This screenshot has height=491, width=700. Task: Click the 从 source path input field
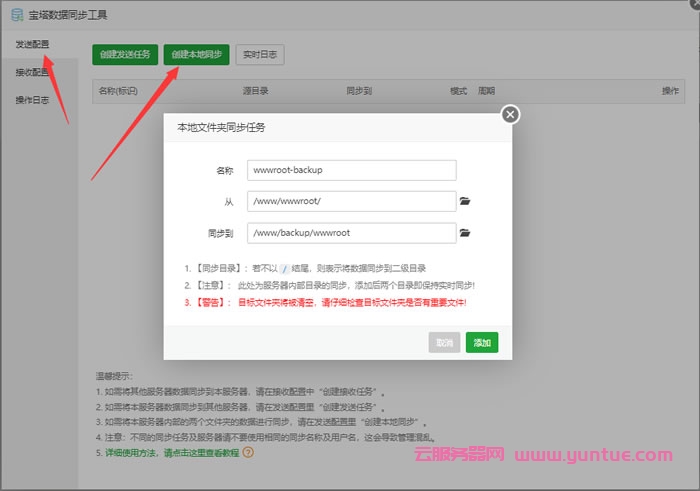pyautogui.click(x=351, y=201)
